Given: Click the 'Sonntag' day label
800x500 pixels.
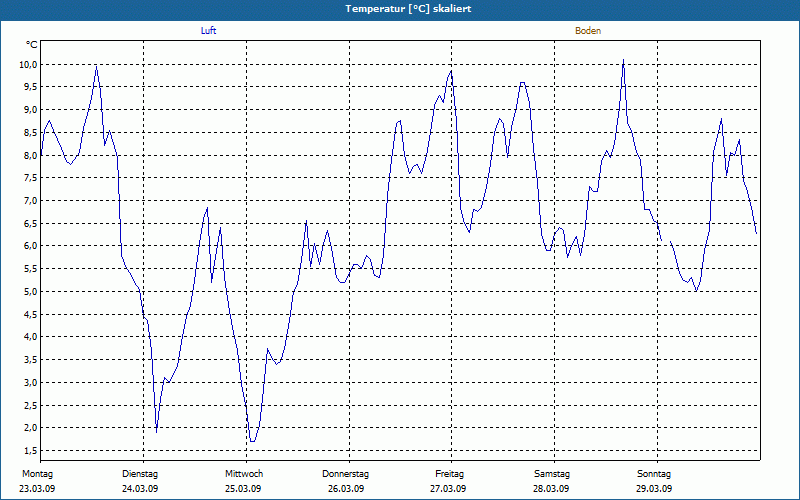Looking at the screenshot, I should [654, 474].
